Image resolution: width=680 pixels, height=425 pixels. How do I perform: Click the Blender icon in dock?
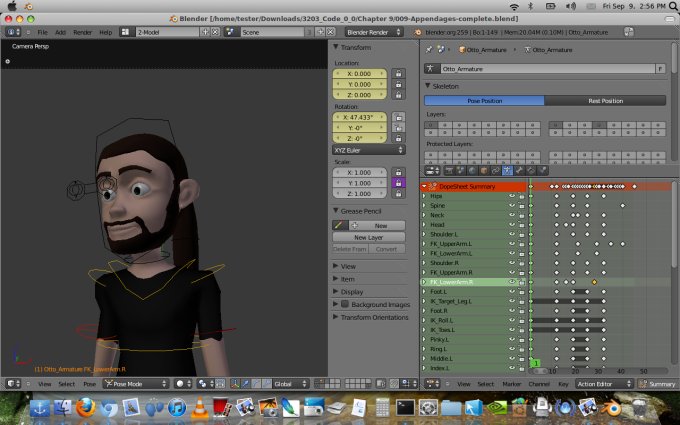[x=612, y=408]
